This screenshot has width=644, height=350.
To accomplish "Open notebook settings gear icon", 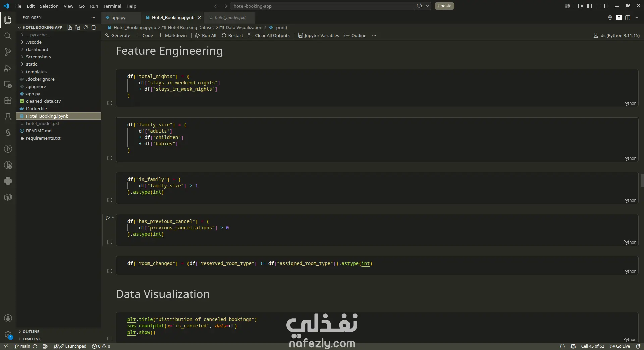I will point(610,18).
